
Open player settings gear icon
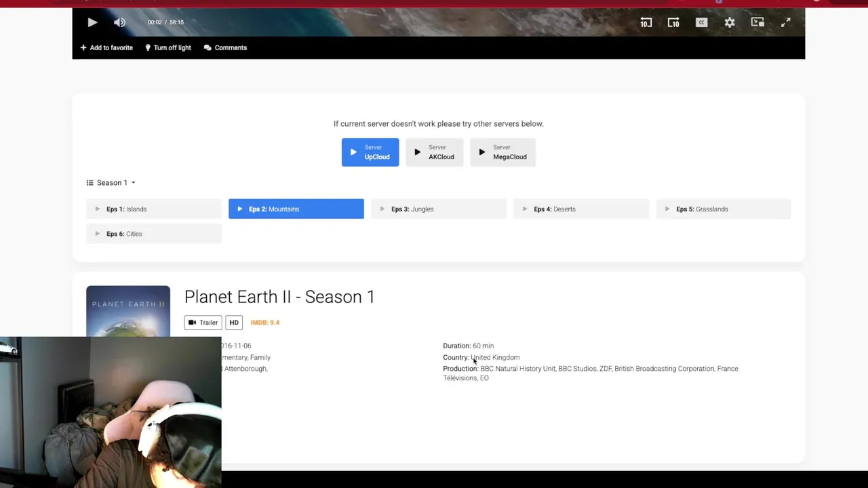coord(730,22)
